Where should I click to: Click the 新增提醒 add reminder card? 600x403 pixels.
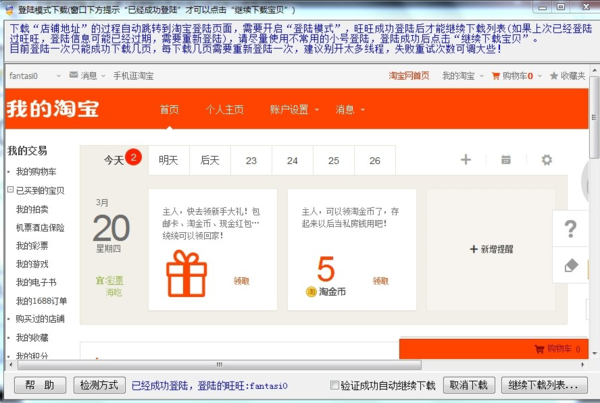(491, 250)
